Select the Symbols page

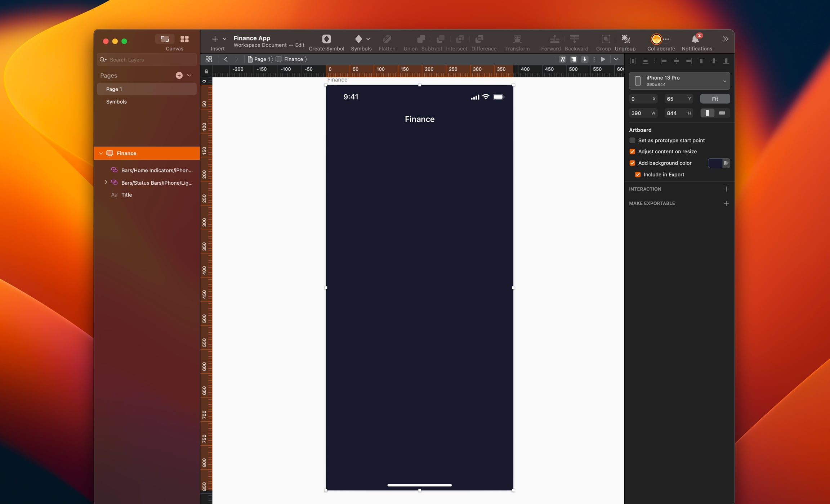tap(116, 102)
